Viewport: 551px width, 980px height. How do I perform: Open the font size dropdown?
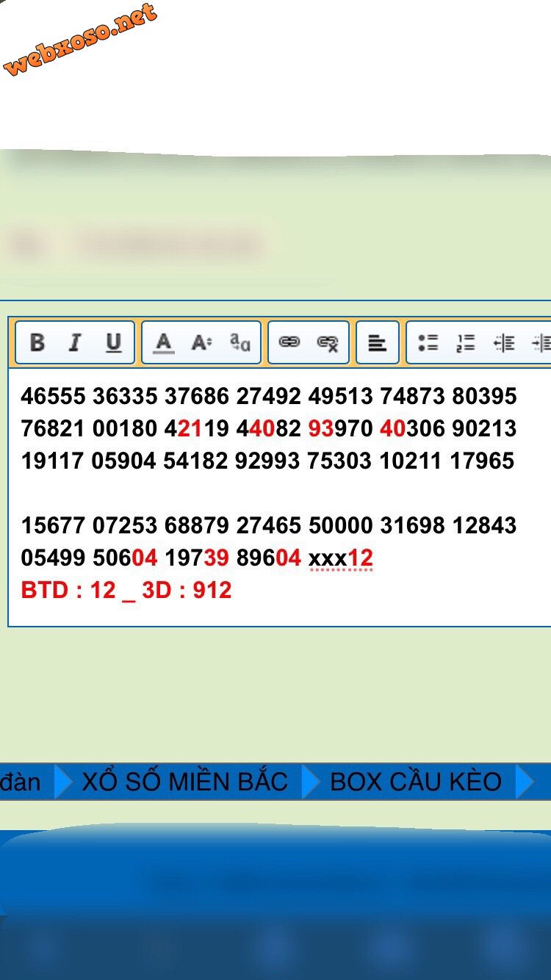201,342
